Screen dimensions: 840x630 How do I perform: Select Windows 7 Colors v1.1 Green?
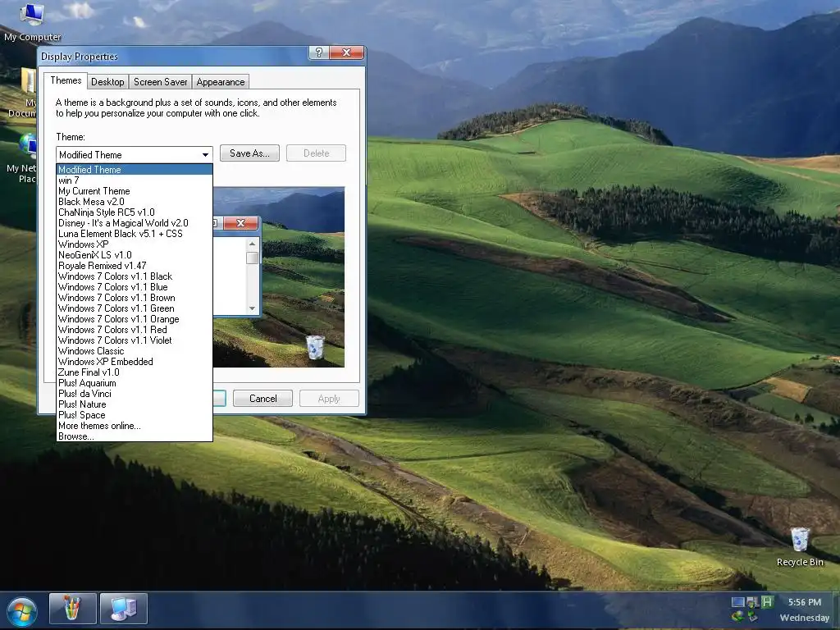[135, 308]
